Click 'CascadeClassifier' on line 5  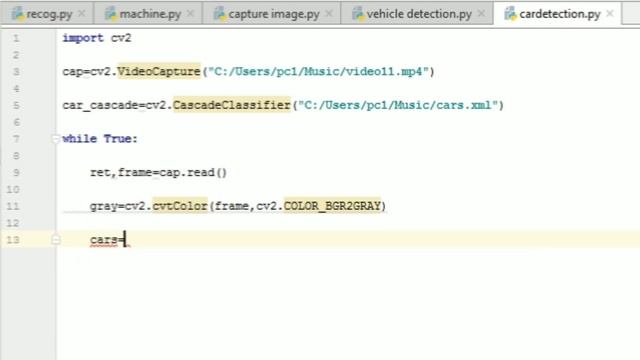pos(231,105)
